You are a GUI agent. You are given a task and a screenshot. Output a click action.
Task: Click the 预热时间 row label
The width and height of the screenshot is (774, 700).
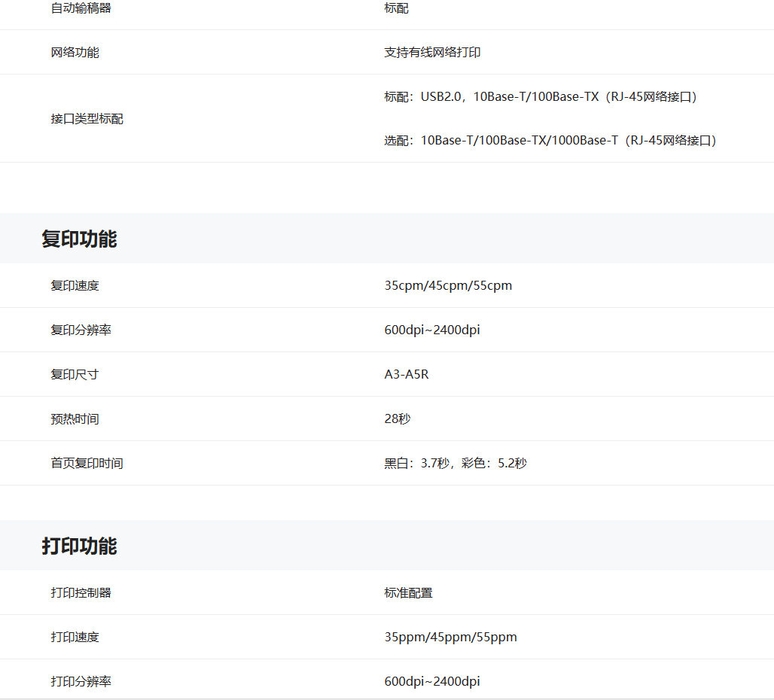tap(75, 419)
